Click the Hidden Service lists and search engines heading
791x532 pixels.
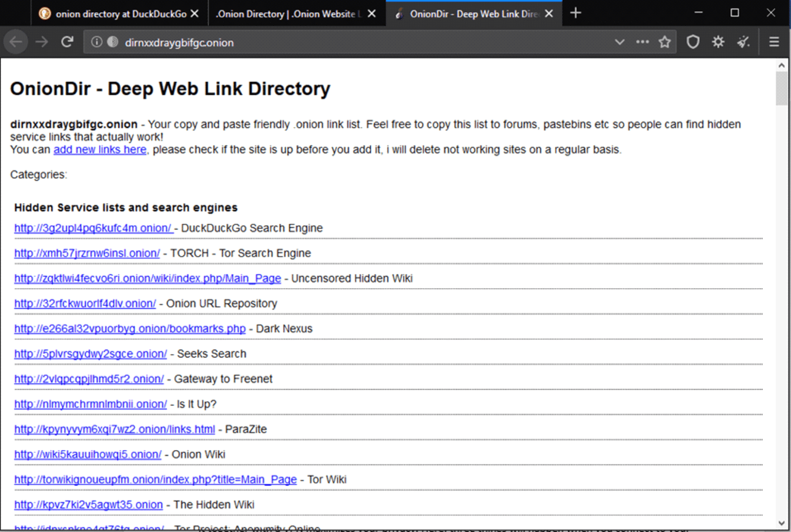point(126,207)
